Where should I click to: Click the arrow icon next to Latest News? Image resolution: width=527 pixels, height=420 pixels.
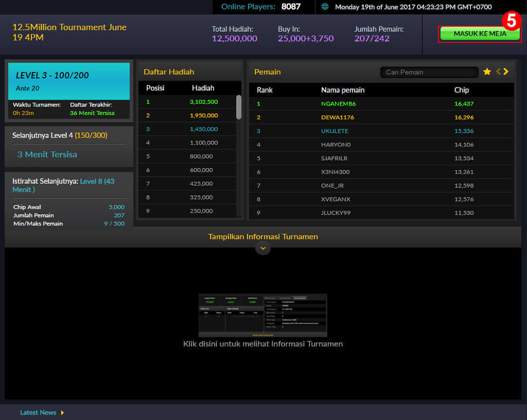(x=63, y=412)
